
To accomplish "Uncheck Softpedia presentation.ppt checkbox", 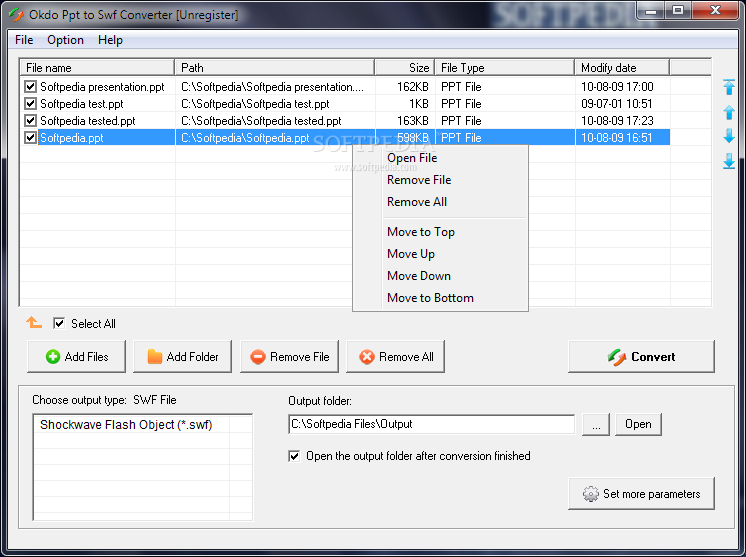I will point(30,87).
